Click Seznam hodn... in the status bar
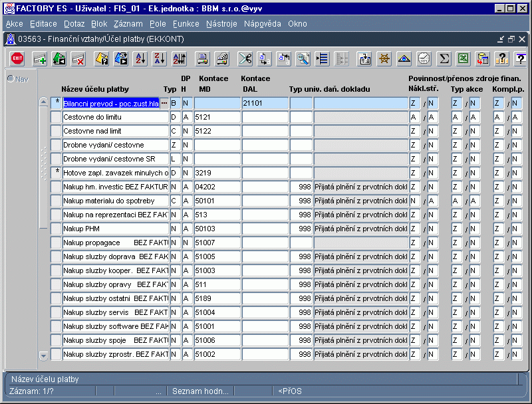 click(x=200, y=391)
